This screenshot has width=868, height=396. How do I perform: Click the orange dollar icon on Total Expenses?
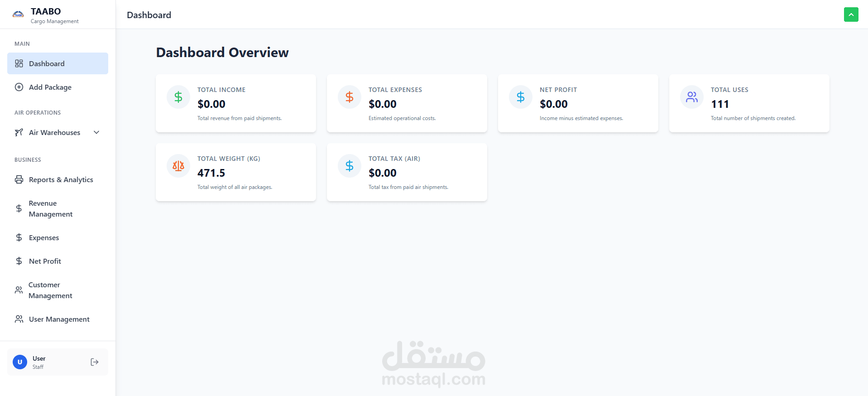coord(350,97)
